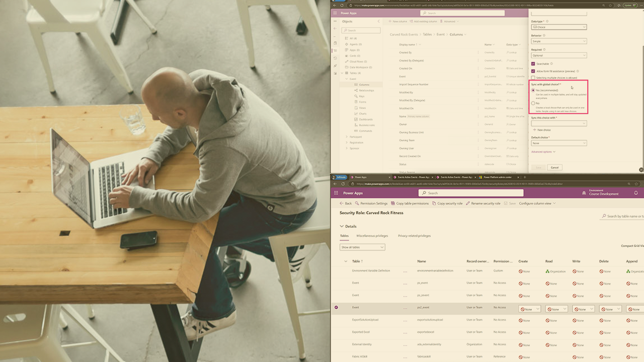Click the Search by table name field
644x362 pixels.
pos(624,216)
